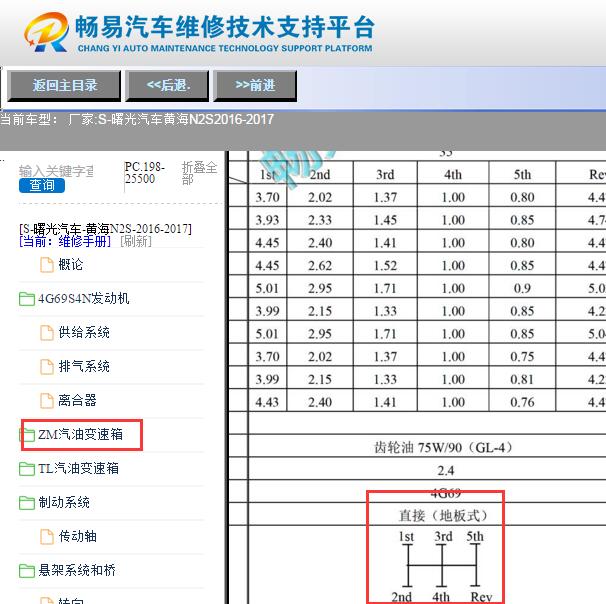Click the 直接（地板式）cell
The height and width of the screenshot is (604, 606).
pos(443,516)
